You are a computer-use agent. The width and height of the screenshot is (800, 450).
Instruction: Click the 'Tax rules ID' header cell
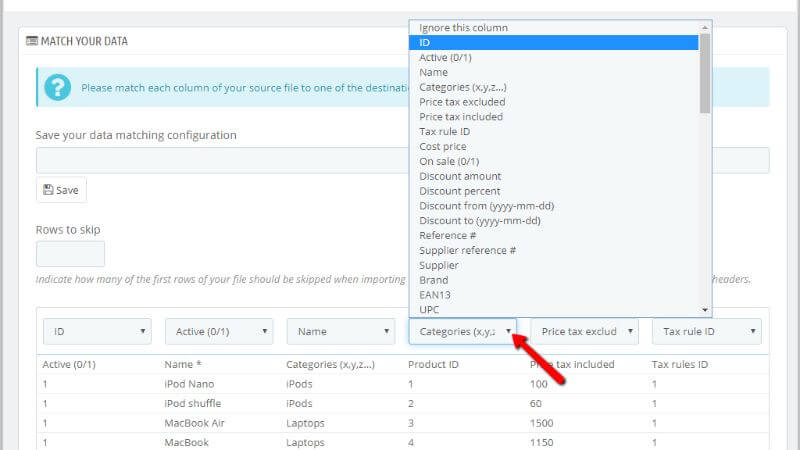680,364
